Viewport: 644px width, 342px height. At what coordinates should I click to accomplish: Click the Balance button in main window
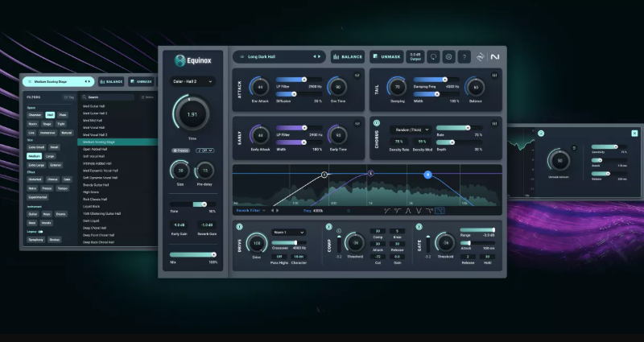348,56
